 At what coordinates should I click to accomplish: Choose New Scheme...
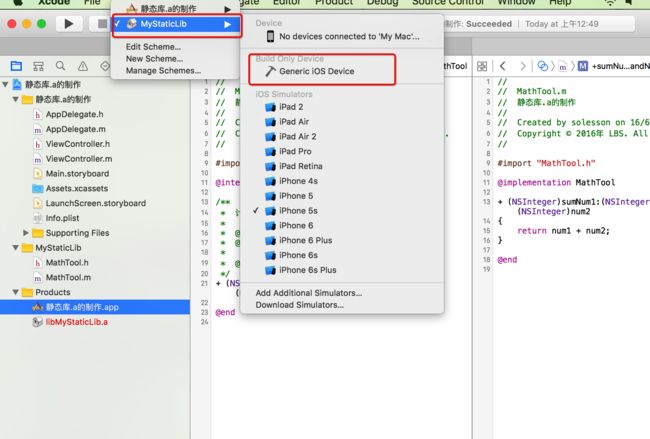point(154,59)
